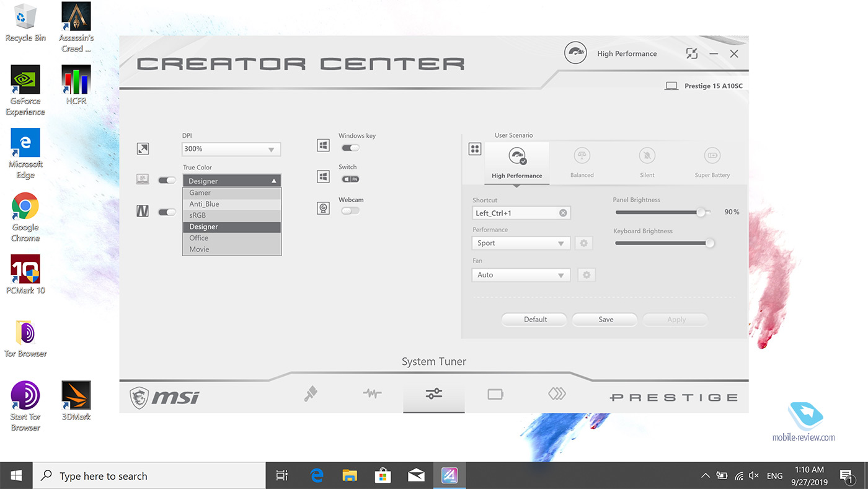Open the chevrons tab in bottom bar
Image resolution: width=868 pixels, height=489 pixels.
coord(557,393)
